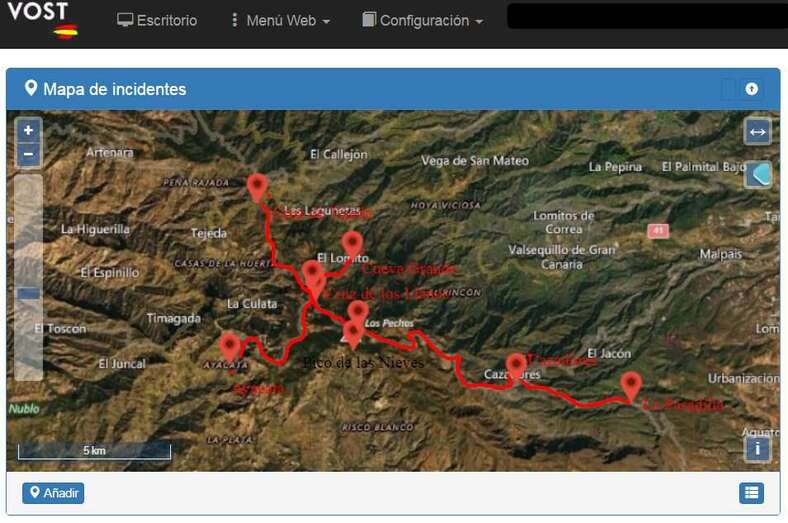Go to Escritorio
788x523 pixels.
point(157,21)
